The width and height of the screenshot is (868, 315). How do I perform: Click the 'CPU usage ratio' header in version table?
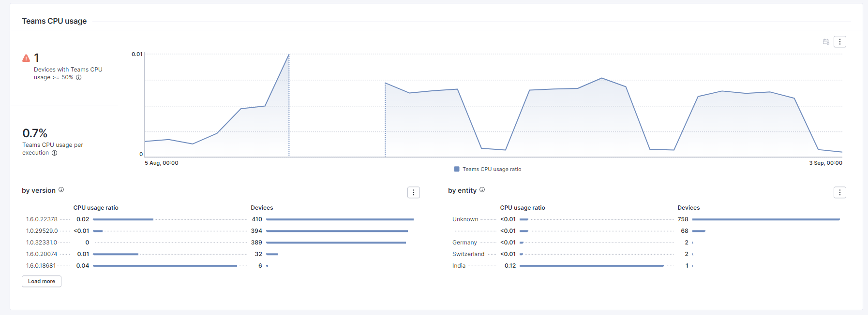point(96,208)
